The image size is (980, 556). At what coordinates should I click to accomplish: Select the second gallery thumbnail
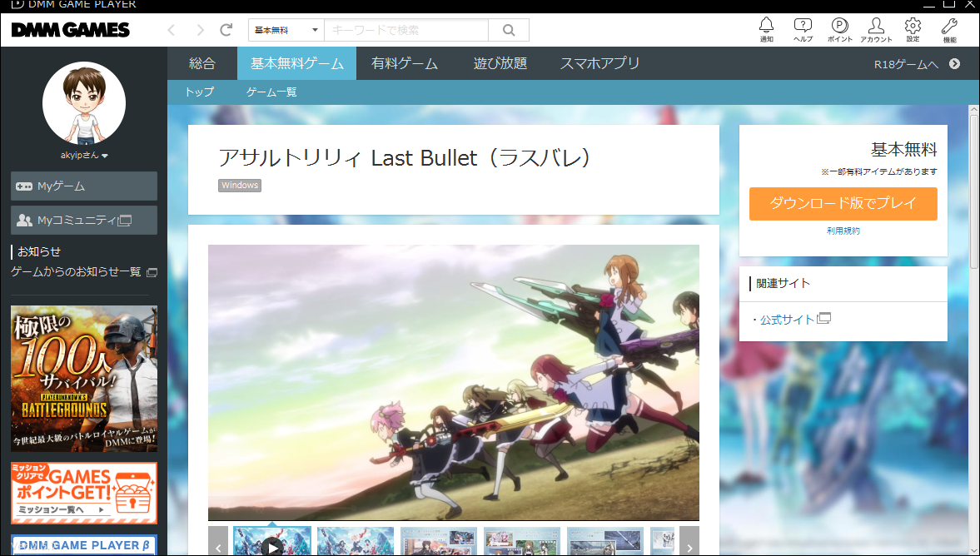pos(356,542)
